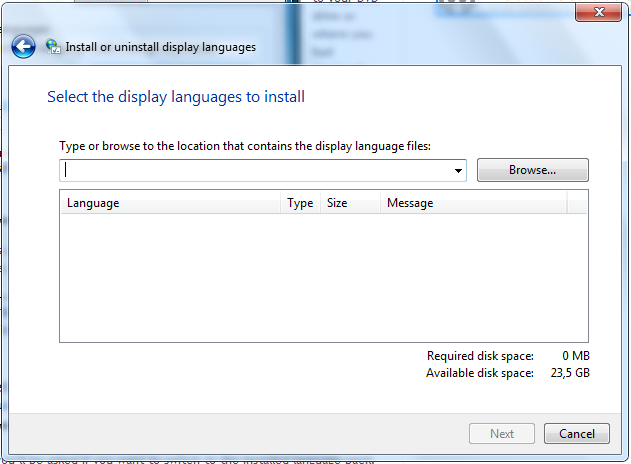Click the "Select the display languages to install" heading

click(x=176, y=97)
